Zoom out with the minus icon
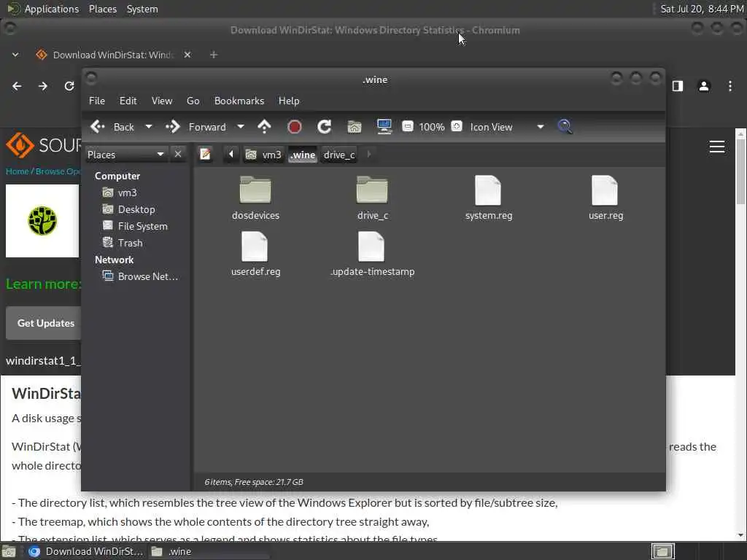 tap(407, 126)
